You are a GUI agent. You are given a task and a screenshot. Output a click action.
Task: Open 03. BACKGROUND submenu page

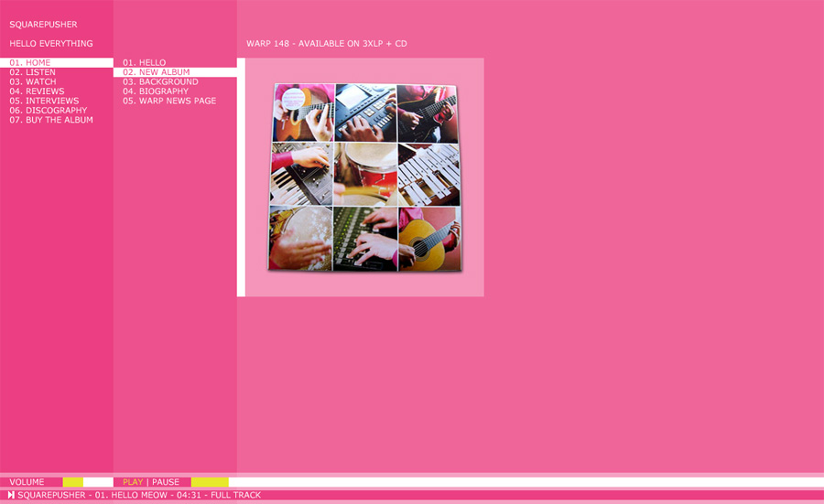pyautogui.click(x=160, y=81)
